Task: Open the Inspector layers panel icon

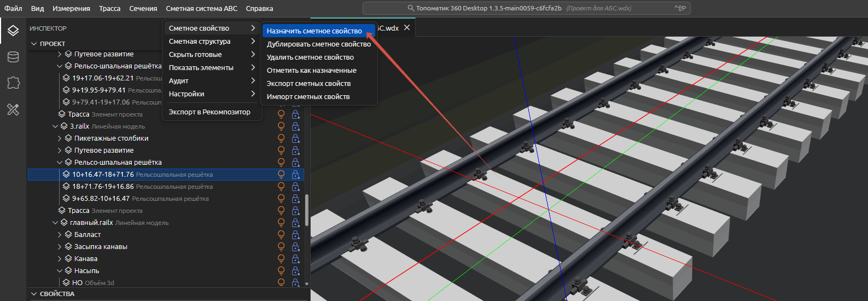Action: tap(13, 31)
